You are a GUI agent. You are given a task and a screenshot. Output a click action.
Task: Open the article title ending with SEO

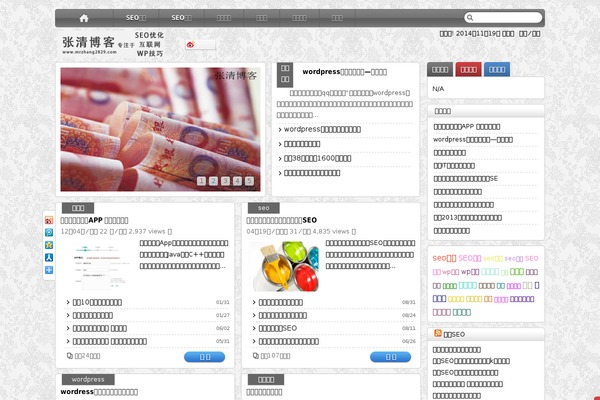pos(281,220)
